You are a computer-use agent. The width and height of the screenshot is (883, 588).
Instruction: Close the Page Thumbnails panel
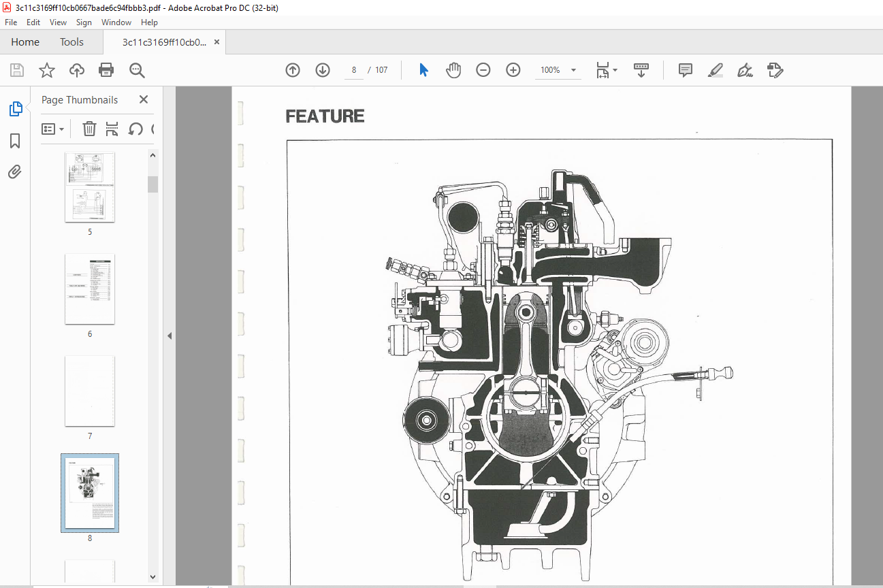coord(144,99)
